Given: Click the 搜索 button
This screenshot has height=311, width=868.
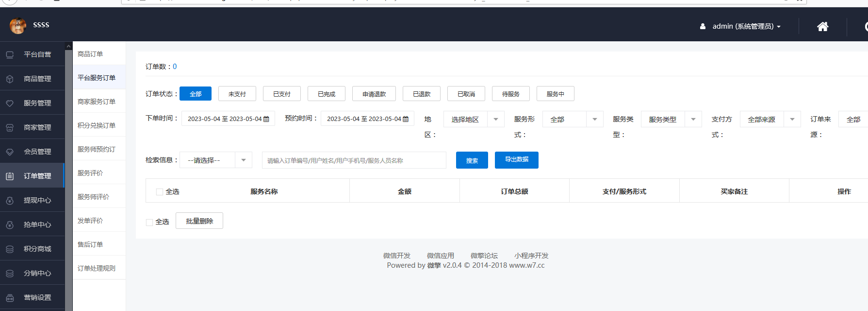Looking at the screenshot, I should point(472,160).
